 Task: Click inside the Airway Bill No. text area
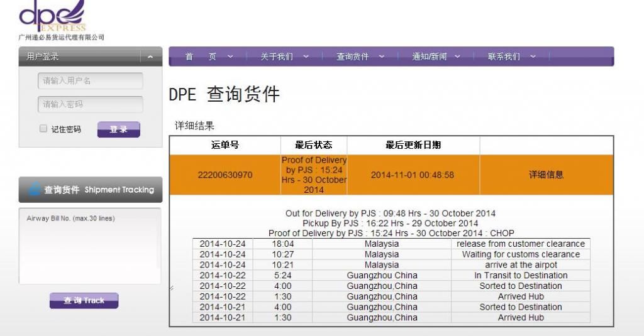click(90, 246)
